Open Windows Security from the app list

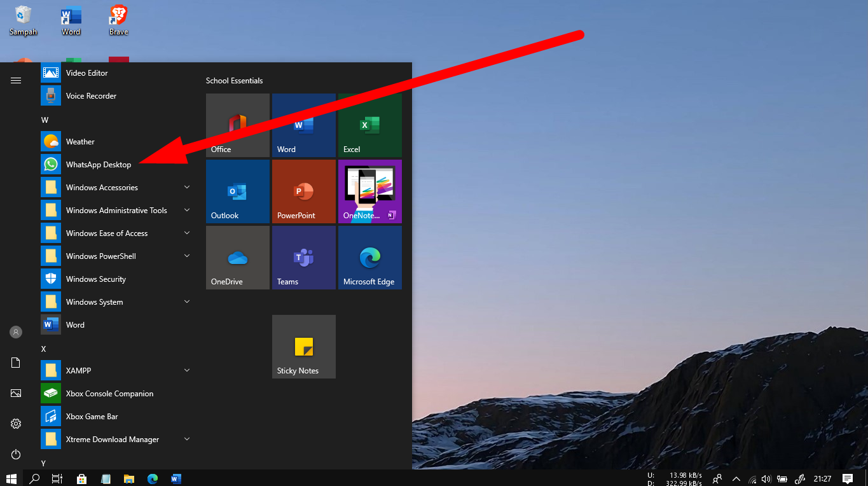pos(114,279)
